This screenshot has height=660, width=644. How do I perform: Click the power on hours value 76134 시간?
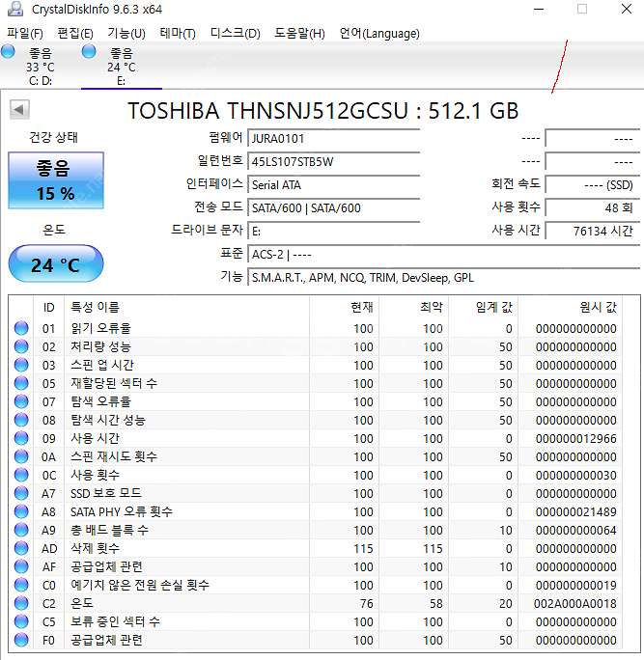tap(593, 231)
